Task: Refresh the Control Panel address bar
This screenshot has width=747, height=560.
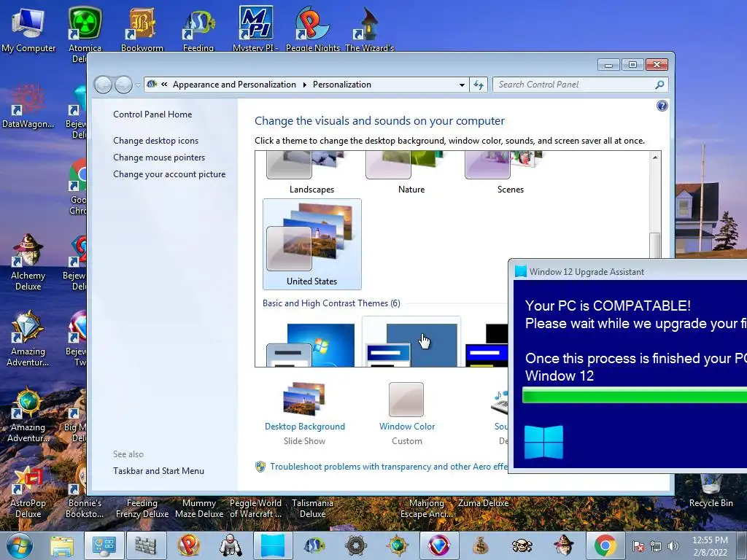Action: coord(479,85)
